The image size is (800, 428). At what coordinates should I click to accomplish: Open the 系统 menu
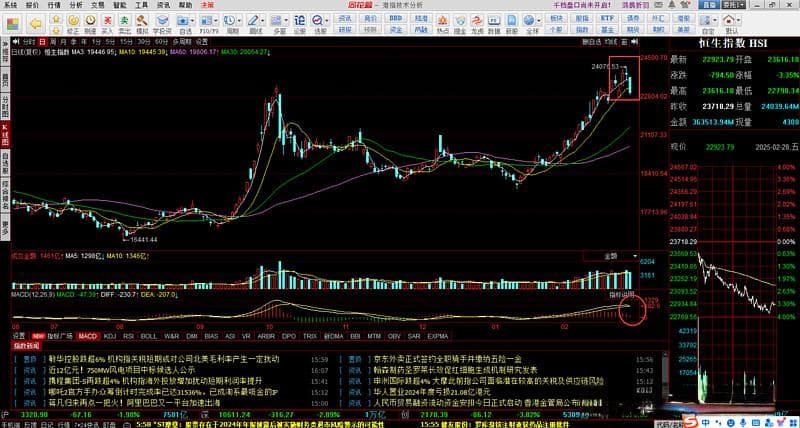pos(10,5)
